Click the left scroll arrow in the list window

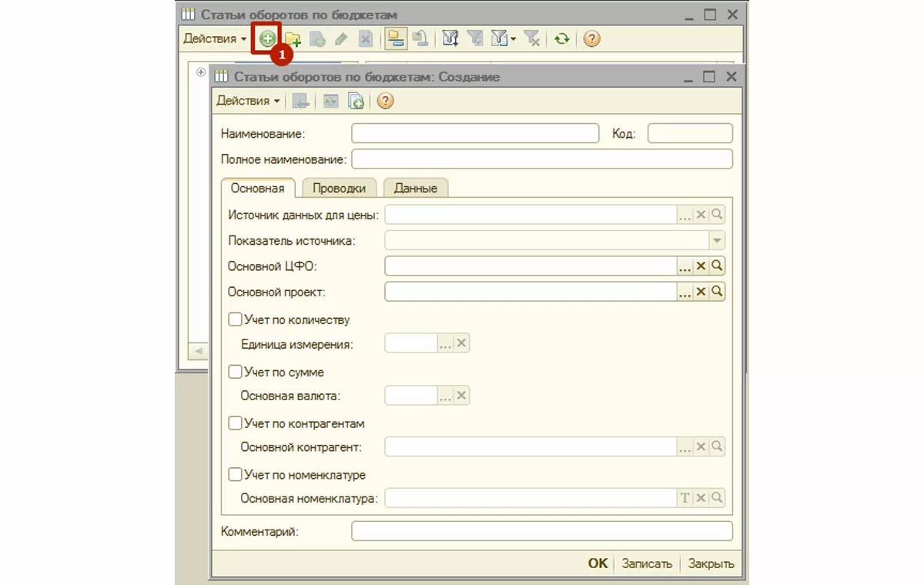point(198,351)
